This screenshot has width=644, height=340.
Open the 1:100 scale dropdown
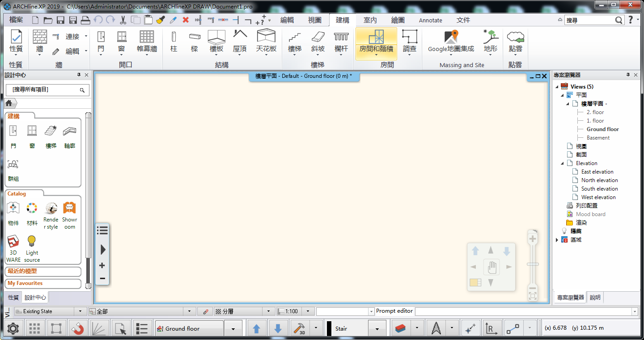pos(308,311)
